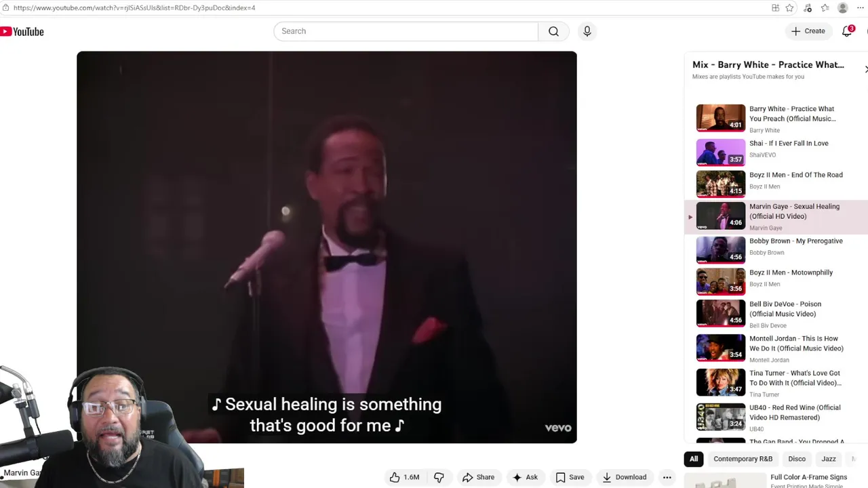Click the search magnifier button

tap(553, 31)
